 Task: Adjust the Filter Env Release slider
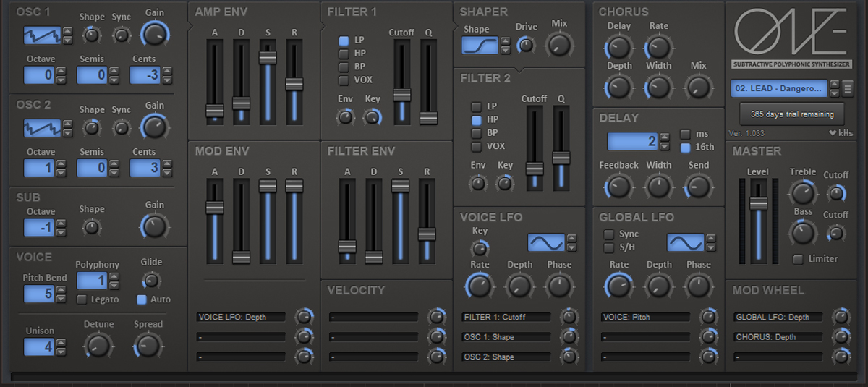[427, 221]
